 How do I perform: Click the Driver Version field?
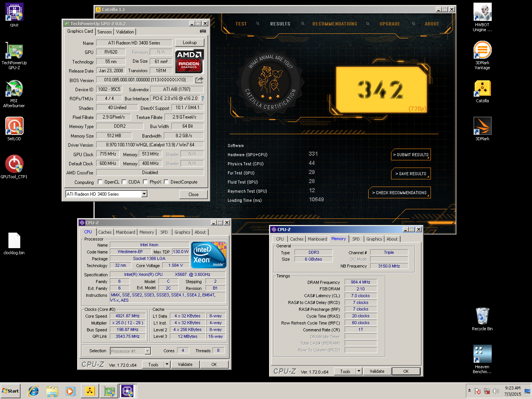[x=150, y=145]
